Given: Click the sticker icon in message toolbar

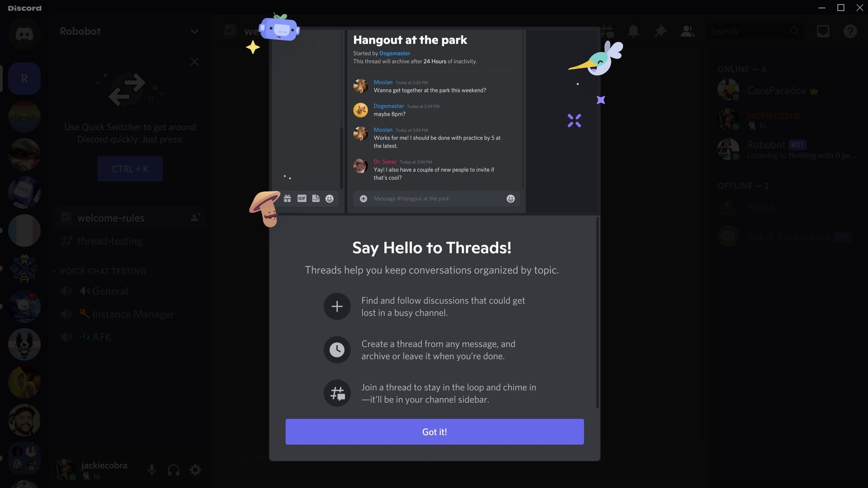Looking at the screenshot, I should point(316,198).
